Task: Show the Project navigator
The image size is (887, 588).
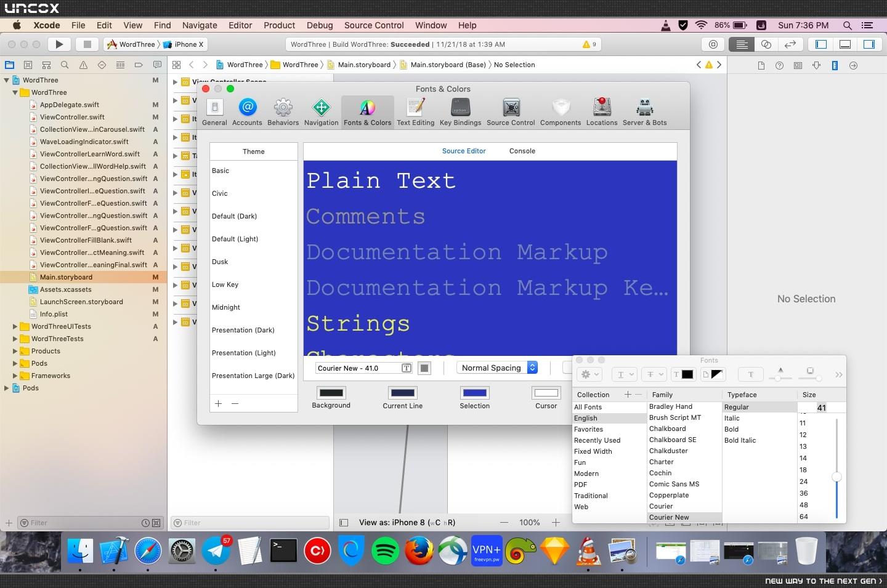Action: click(9, 65)
